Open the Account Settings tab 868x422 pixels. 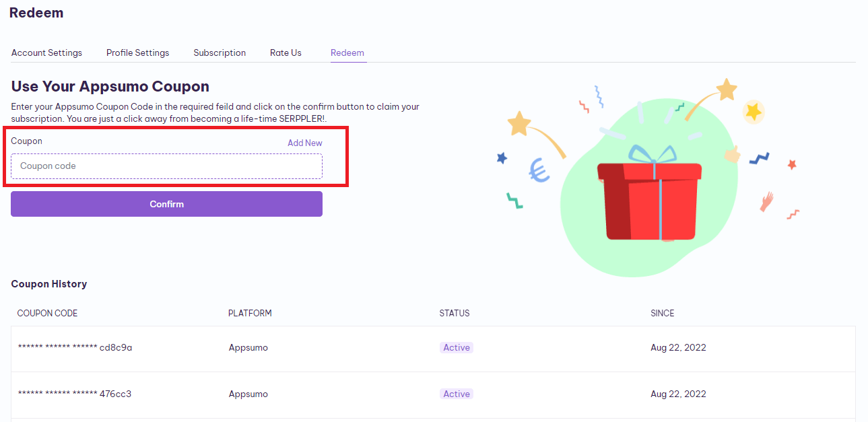pos(46,52)
